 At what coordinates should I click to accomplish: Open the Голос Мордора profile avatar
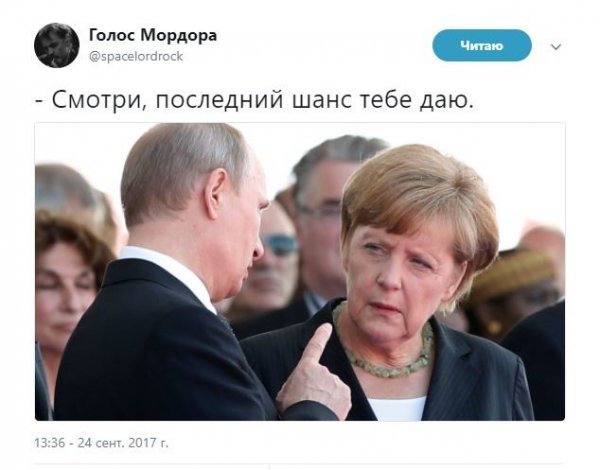pyautogui.click(x=57, y=45)
